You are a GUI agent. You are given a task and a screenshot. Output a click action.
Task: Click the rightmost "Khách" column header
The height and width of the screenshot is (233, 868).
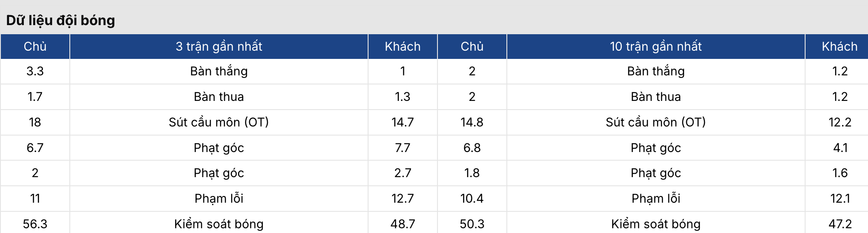point(839,46)
